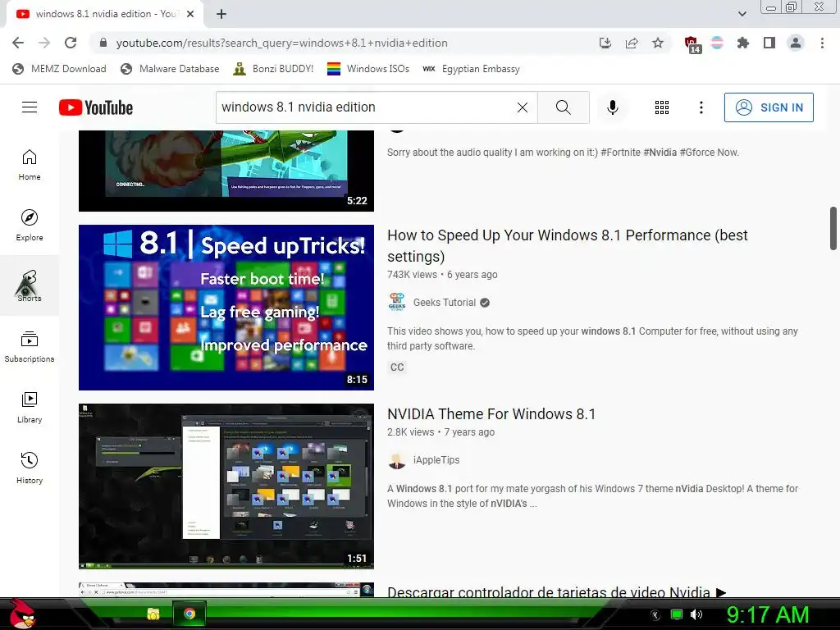Click the Chrome taskbar icon

tap(189, 614)
